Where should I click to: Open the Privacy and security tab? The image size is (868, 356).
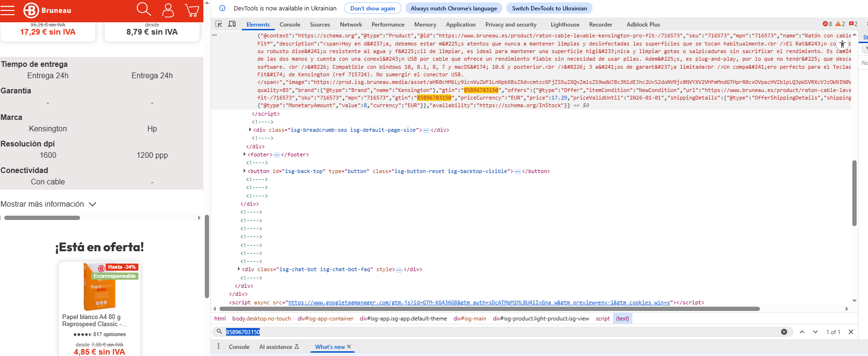click(x=511, y=24)
